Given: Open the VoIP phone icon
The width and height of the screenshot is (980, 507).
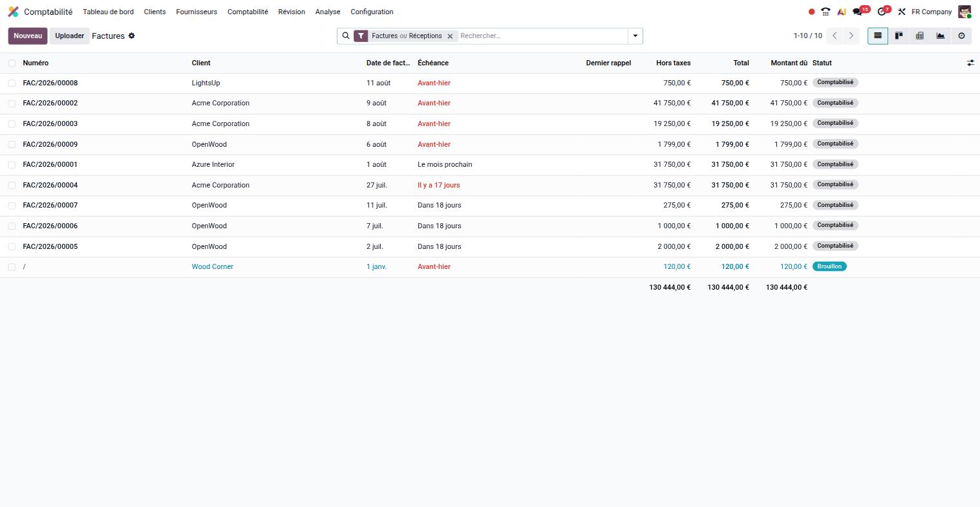Looking at the screenshot, I should pyautogui.click(x=826, y=12).
